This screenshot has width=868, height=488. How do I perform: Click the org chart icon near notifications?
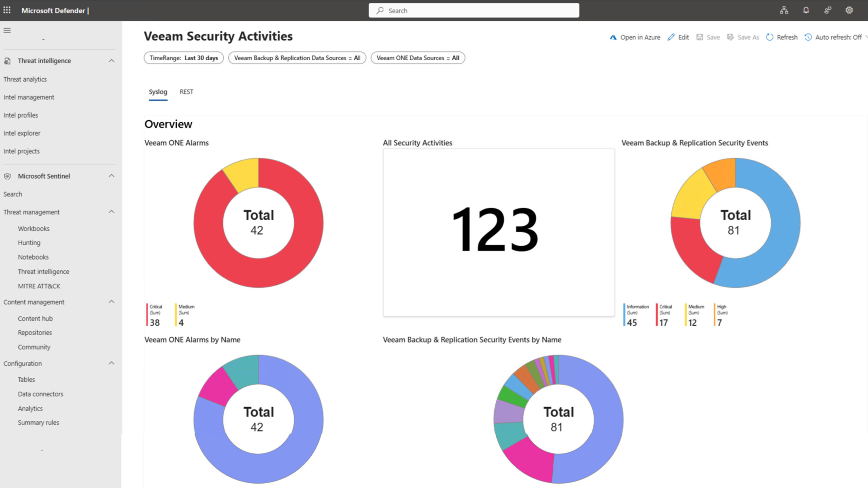coord(784,10)
